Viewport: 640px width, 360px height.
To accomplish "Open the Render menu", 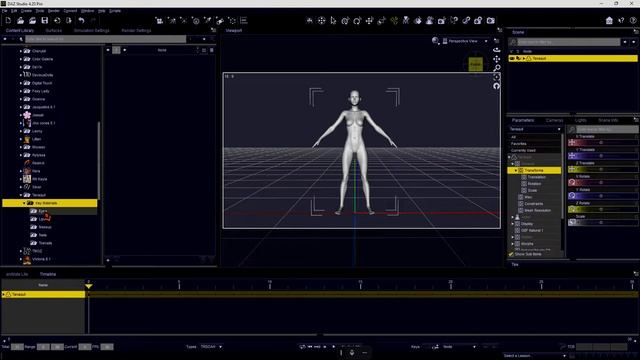I will [54, 11].
